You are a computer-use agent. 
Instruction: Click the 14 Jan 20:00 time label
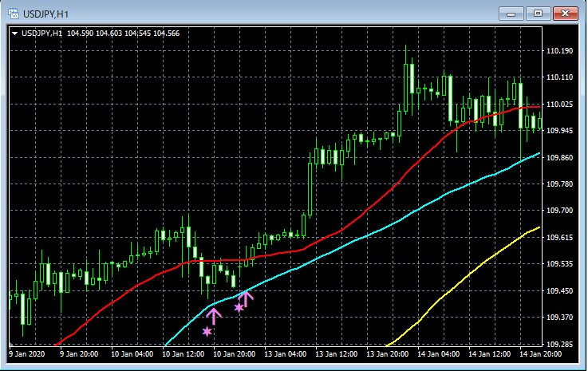tap(541, 354)
